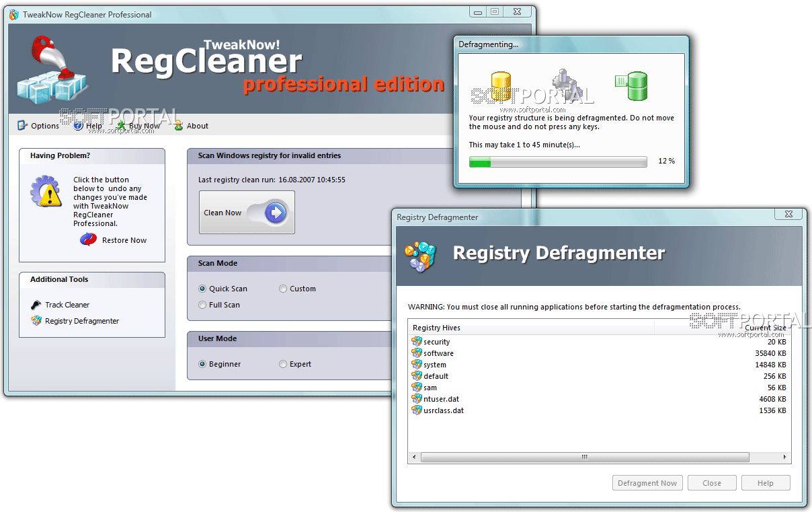Select the software hive row name

438,353
